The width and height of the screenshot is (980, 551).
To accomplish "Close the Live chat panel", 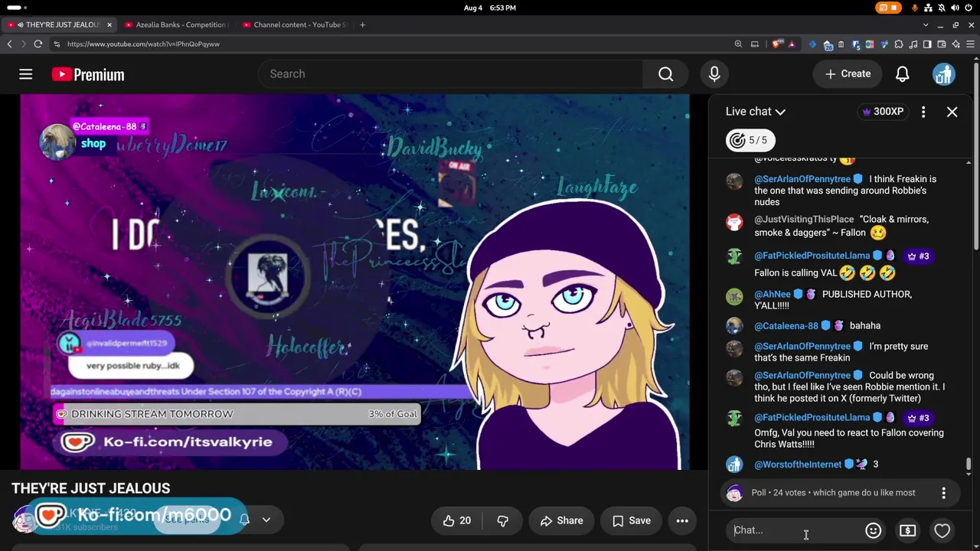I will pyautogui.click(x=952, y=112).
